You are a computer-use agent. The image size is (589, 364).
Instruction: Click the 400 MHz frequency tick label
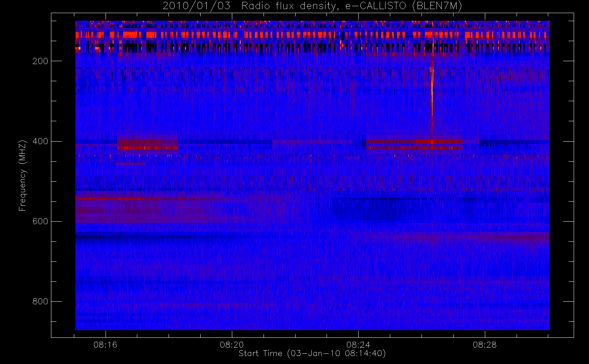tap(40, 141)
